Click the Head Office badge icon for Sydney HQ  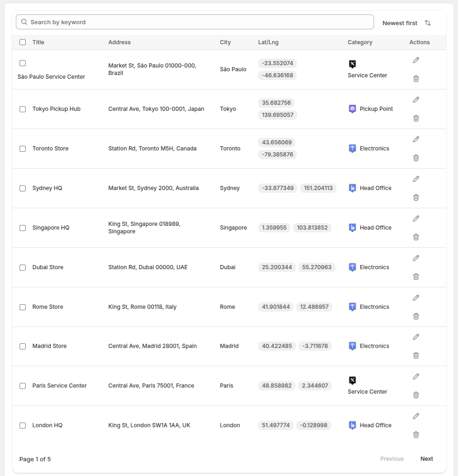point(352,188)
